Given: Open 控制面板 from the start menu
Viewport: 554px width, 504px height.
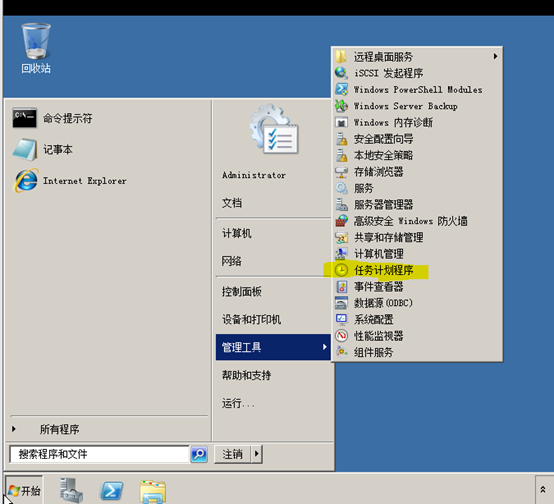Looking at the screenshot, I should pyautogui.click(x=242, y=292).
